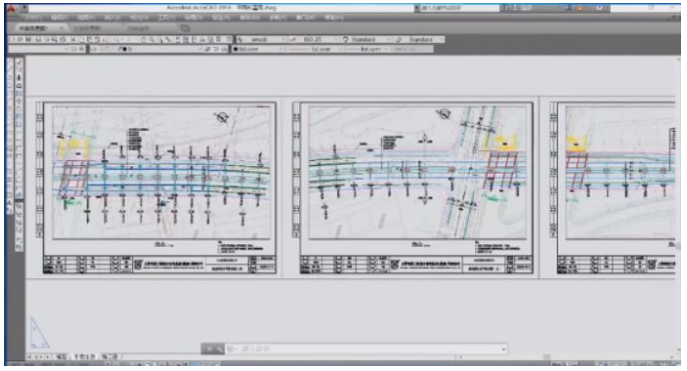Click the multileader style manager icon
This screenshot has width=687, height=371.
398,39
